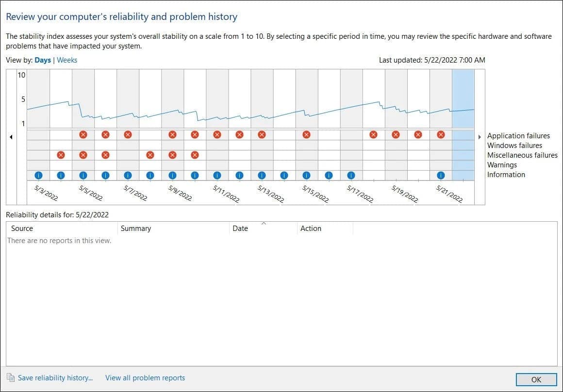
Task: Click the OK button
Action: point(536,380)
